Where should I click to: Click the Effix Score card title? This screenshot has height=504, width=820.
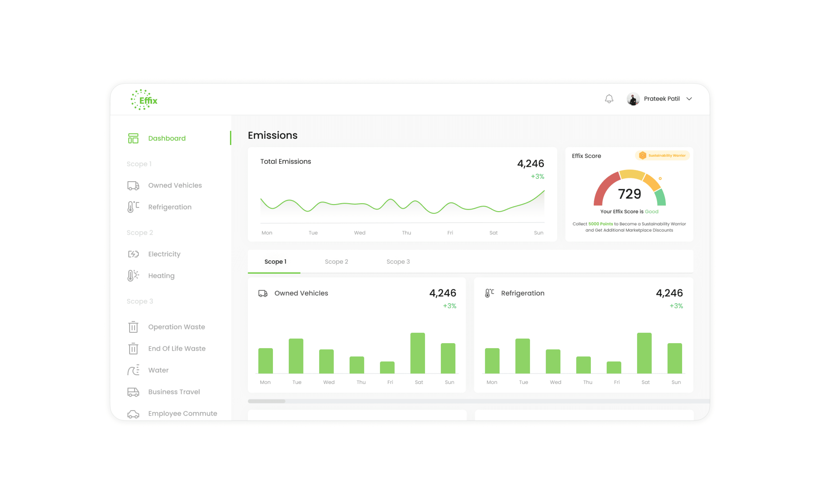click(x=587, y=156)
